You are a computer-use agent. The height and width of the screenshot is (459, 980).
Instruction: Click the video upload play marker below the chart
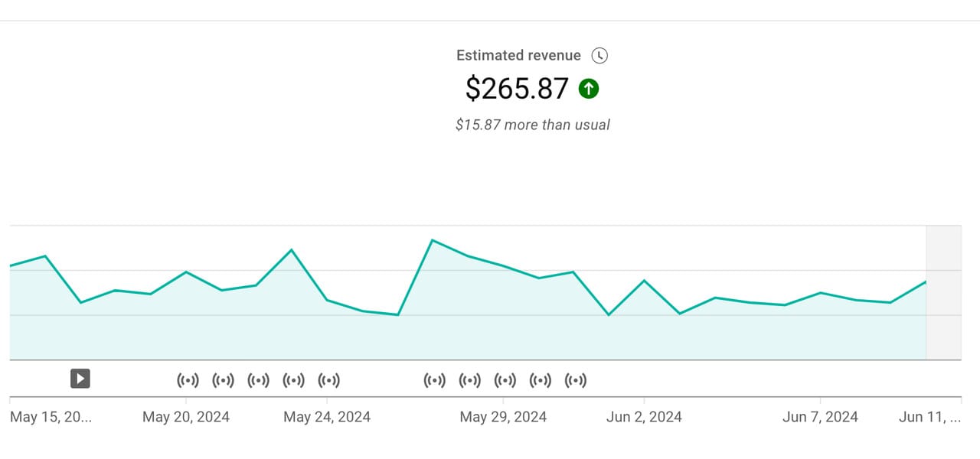pos(79,379)
